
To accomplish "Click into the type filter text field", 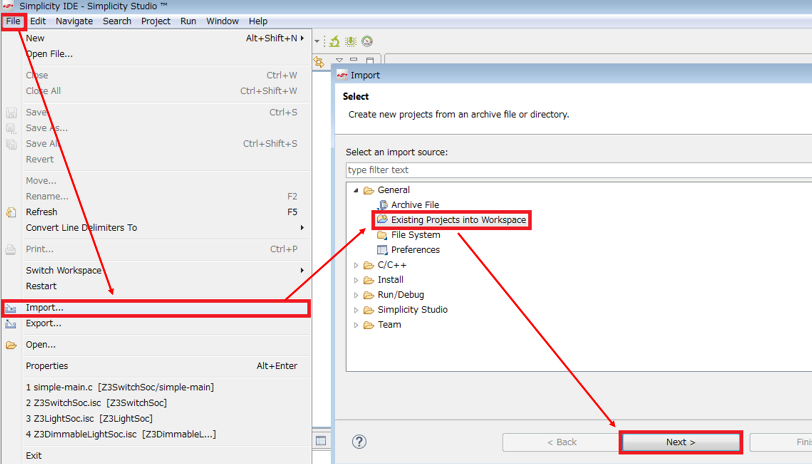I will pos(579,170).
